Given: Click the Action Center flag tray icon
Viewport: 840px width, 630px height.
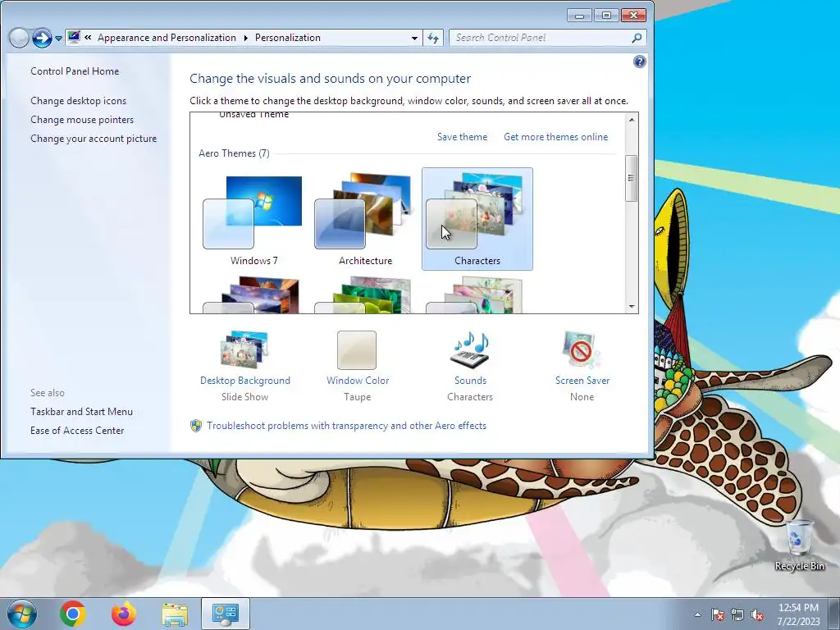Looking at the screenshot, I should pos(717,614).
